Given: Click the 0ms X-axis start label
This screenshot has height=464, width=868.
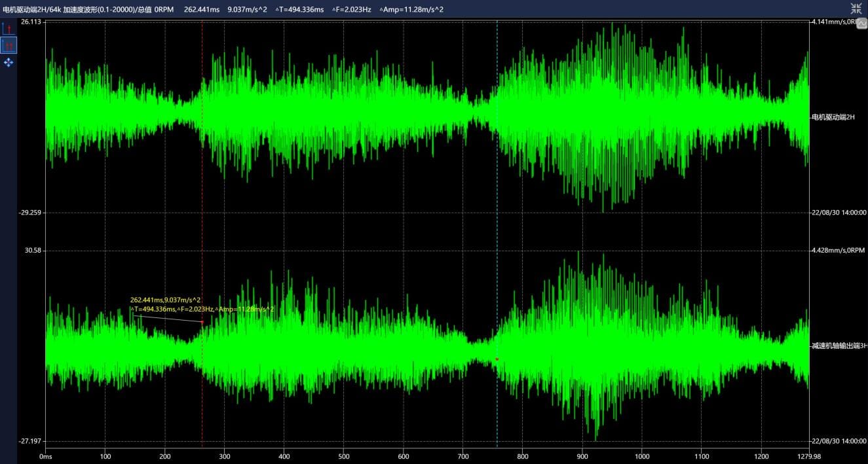Looking at the screenshot, I should click(45, 456).
